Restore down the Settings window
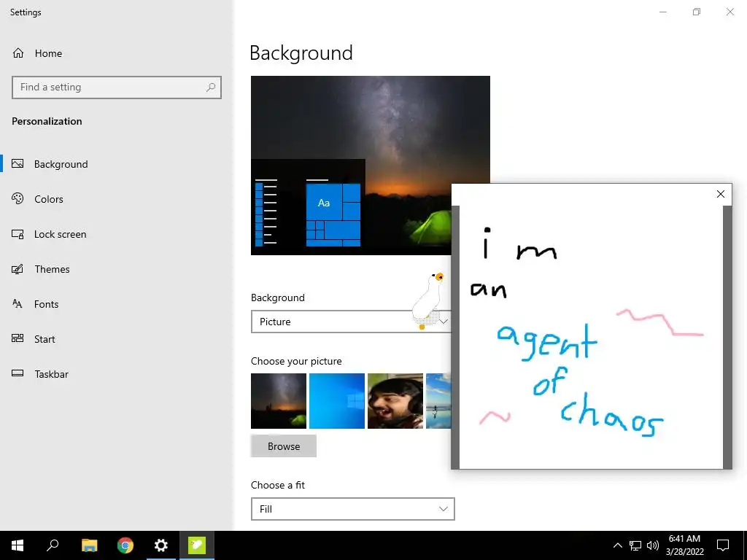 coord(697,12)
